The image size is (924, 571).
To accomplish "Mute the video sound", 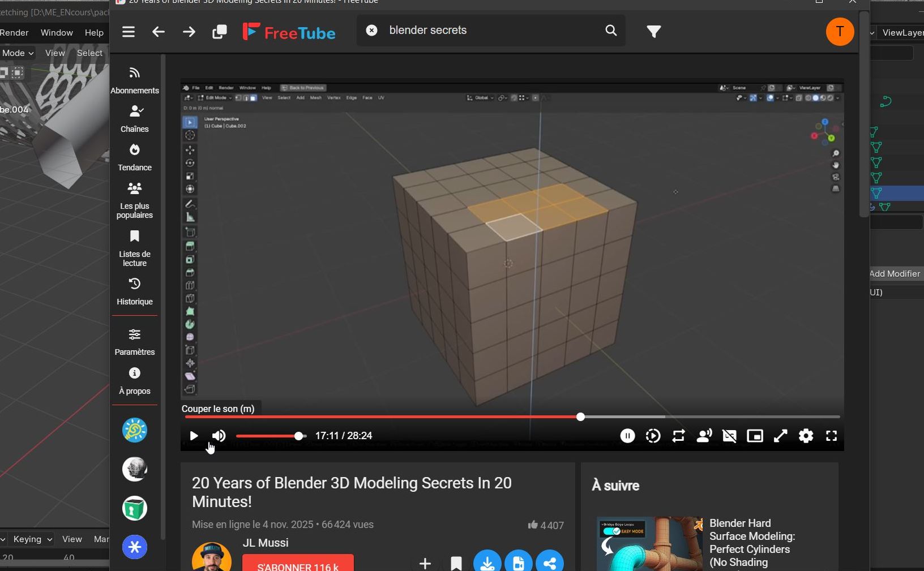I will tap(219, 436).
